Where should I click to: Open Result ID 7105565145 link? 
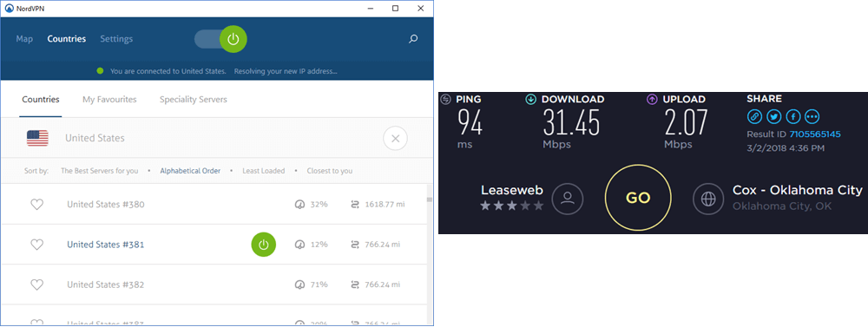(x=815, y=134)
